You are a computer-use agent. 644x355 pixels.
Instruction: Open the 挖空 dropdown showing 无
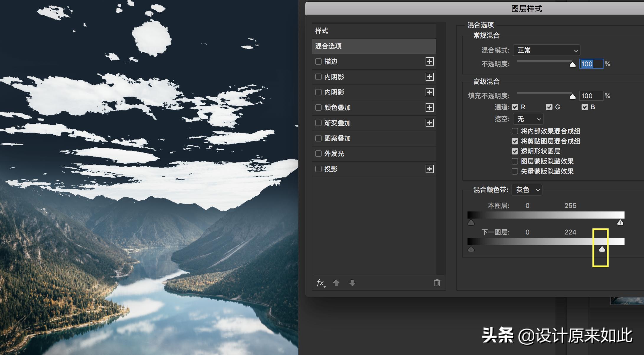[528, 119]
